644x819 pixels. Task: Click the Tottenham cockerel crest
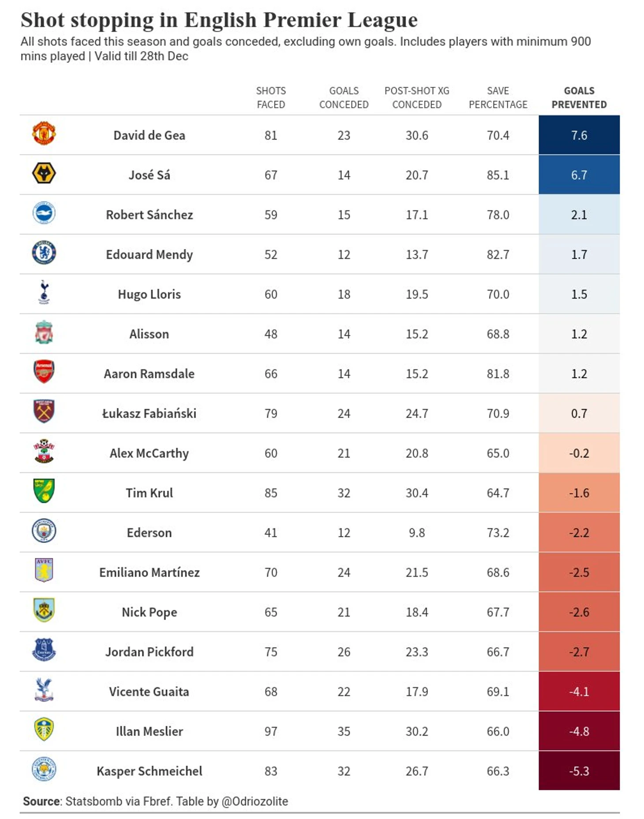pos(44,292)
